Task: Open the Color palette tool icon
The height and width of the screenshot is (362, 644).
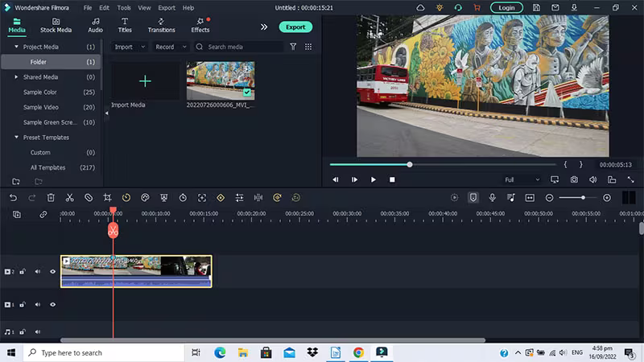Action: point(145,198)
